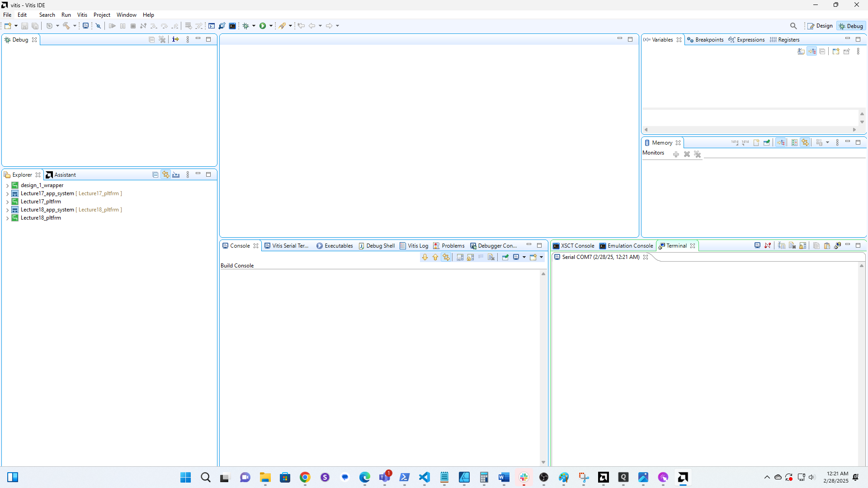Open the AMD Vitis icon on taskbar

[683, 477]
